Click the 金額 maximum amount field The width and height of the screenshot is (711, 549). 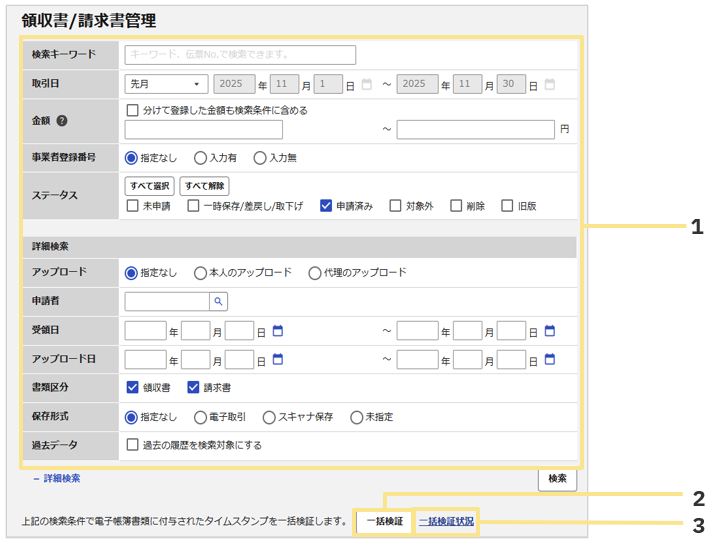coord(476,130)
